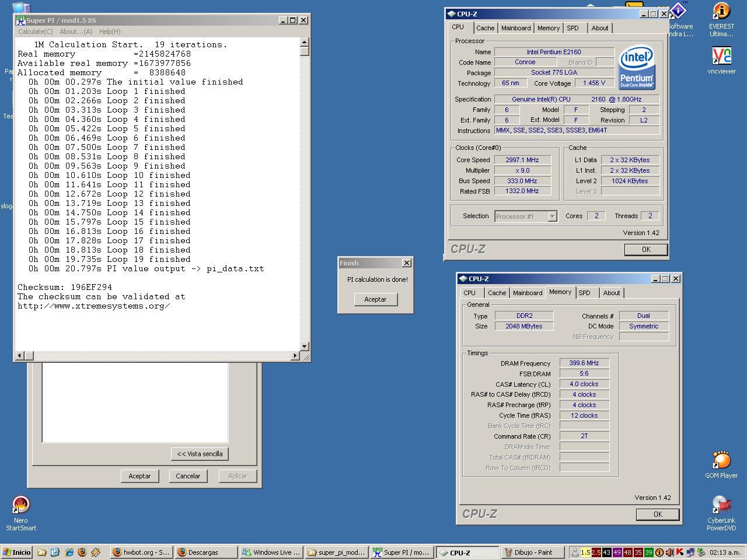Switch to super_pi_mod folder taskbar button
747x560 pixels.
pos(337,552)
